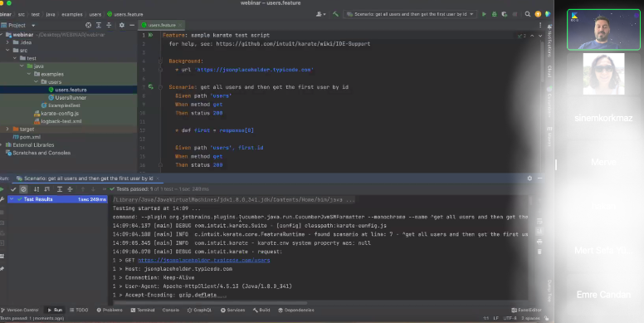Expand all test results
644x323 pixels.
click(x=60, y=189)
